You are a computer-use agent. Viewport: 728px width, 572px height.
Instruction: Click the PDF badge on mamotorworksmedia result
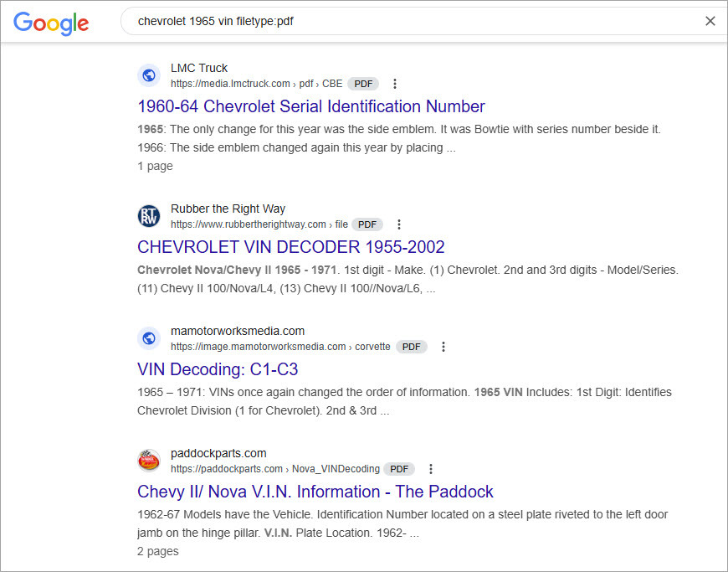(x=412, y=347)
